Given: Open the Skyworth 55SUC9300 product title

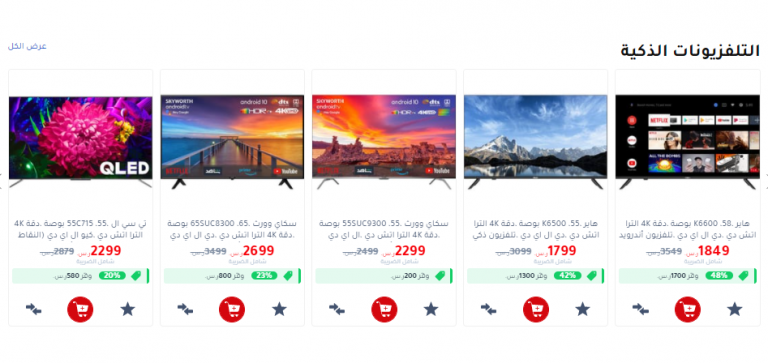Looking at the screenshot, I should click(384, 229).
